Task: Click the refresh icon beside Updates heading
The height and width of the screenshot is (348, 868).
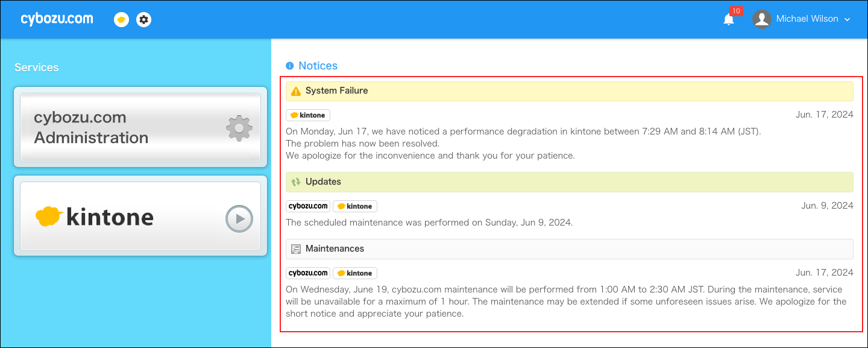Action: point(295,182)
